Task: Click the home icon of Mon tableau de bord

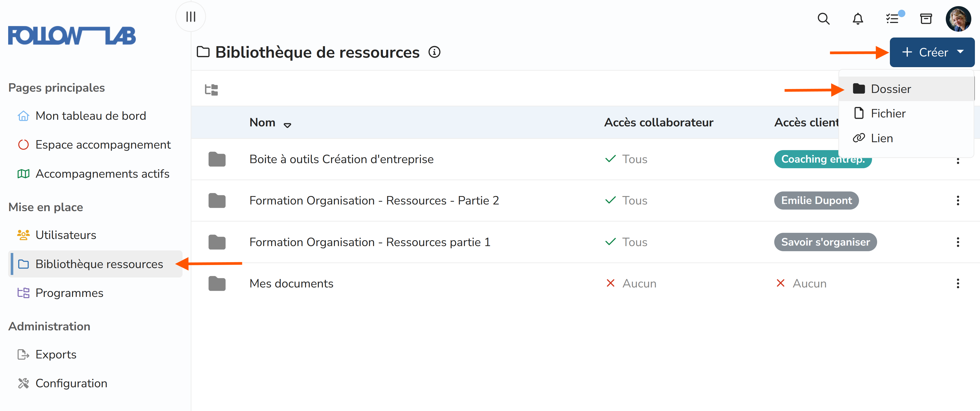Action: (23, 116)
